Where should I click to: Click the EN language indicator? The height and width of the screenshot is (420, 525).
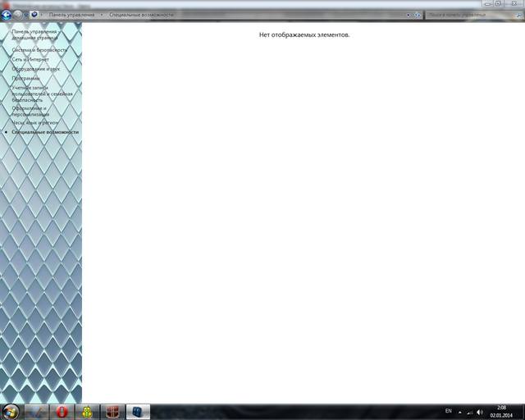tap(449, 411)
